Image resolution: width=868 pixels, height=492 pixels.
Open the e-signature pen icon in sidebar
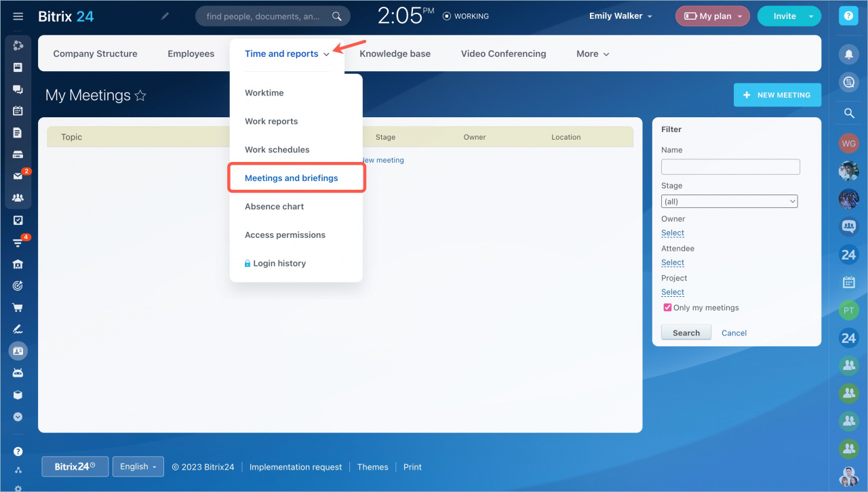coord(18,329)
